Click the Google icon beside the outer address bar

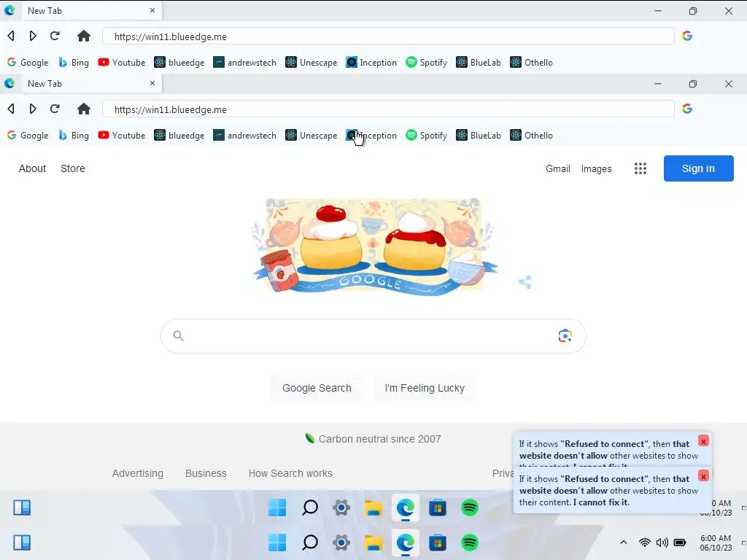pos(687,36)
